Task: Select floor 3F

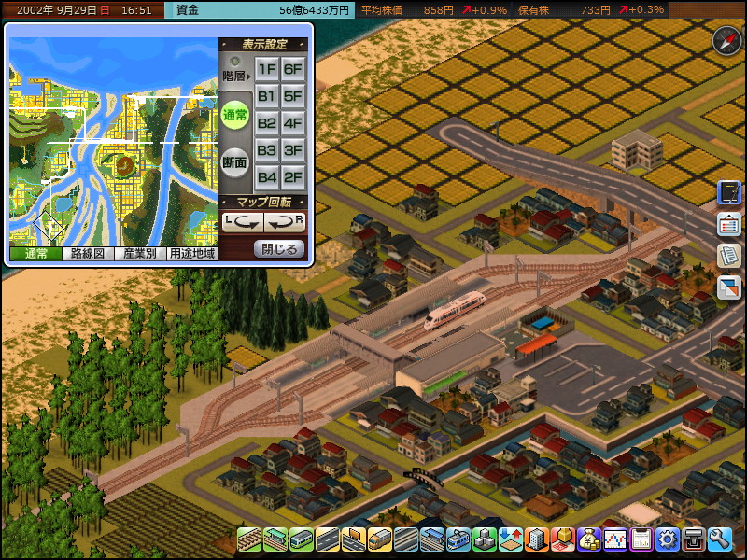Action: (x=293, y=151)
